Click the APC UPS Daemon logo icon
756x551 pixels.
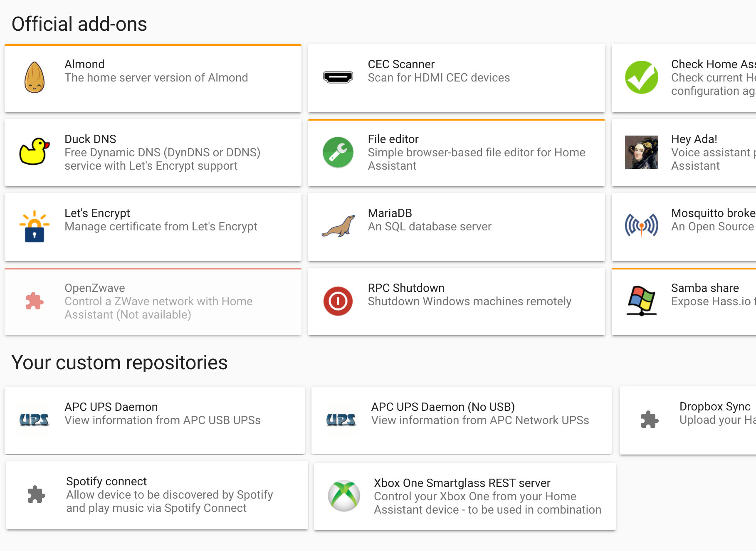[x=35, y=420]
